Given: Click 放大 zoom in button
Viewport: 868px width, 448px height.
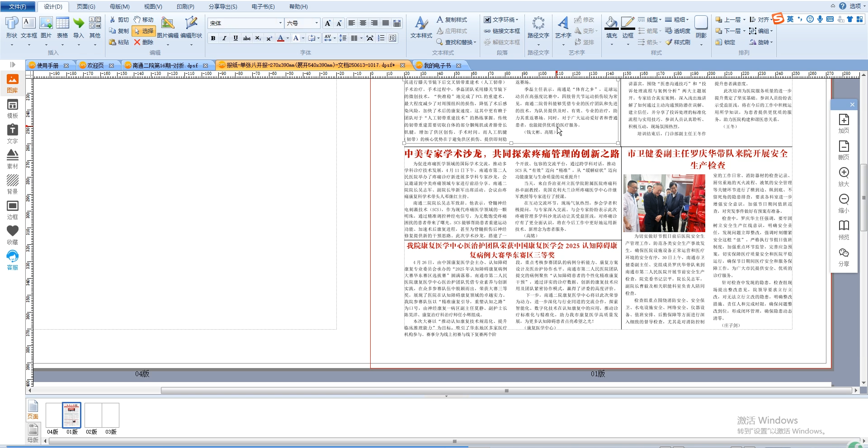Looking at the screenshot, I should click(x=844, y=177).
